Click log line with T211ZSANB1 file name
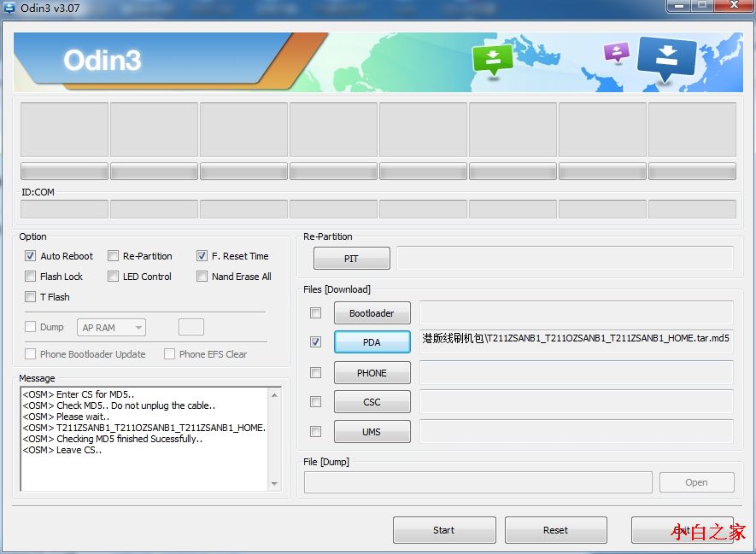The image size is (756, 554). [144, 428]
